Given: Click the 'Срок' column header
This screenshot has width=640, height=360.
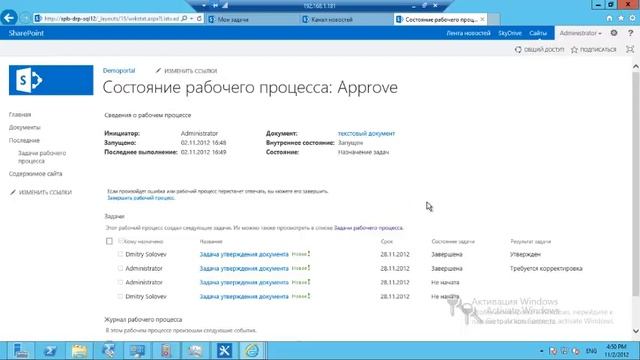Looking at the screenshot, I should pos(387,242).
